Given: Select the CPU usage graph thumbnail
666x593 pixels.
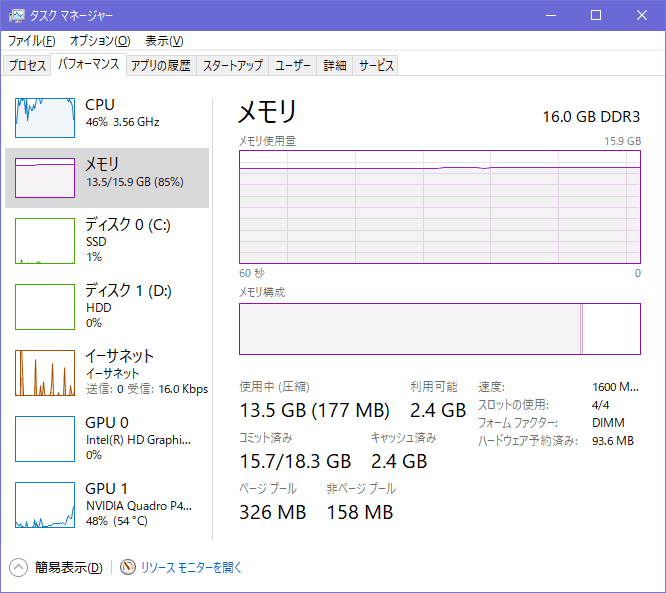Looking at the screenshot, I should (45, 118).
